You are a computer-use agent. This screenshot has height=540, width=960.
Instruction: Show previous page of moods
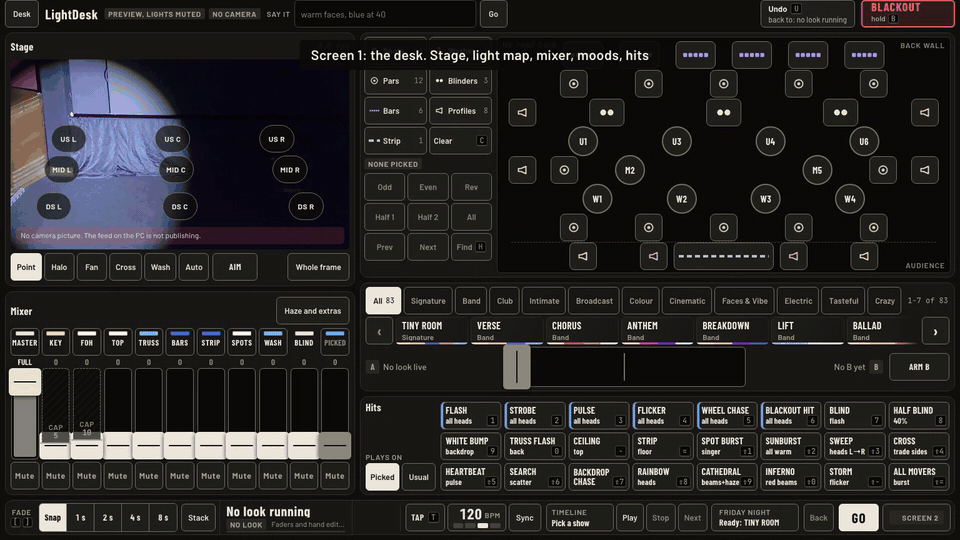point(379,332)
